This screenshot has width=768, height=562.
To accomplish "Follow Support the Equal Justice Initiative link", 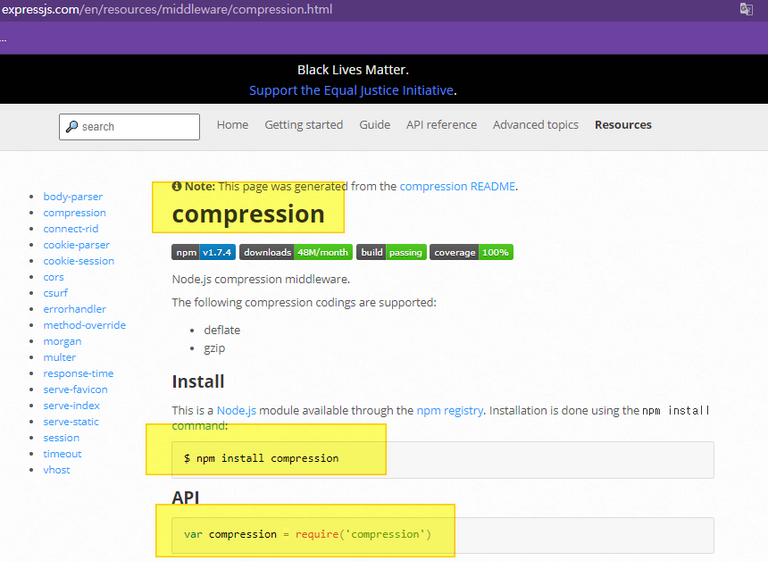I will [351, 91].
